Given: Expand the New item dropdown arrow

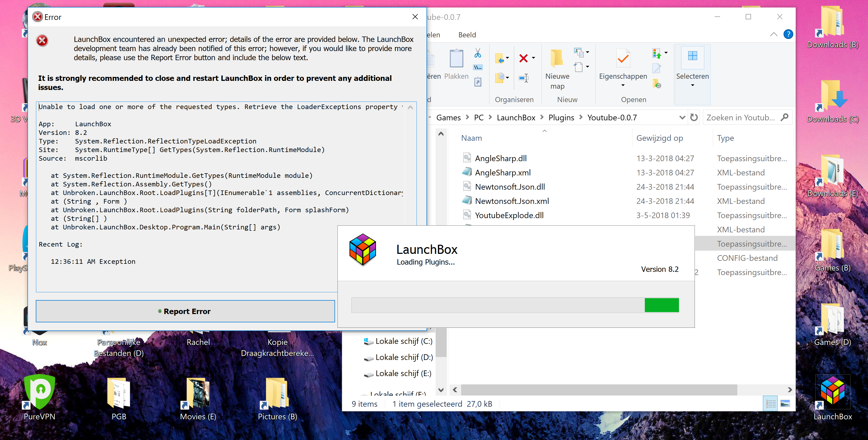Looking at the screenshot, I should pyautogui.click(x=587, y=52).
